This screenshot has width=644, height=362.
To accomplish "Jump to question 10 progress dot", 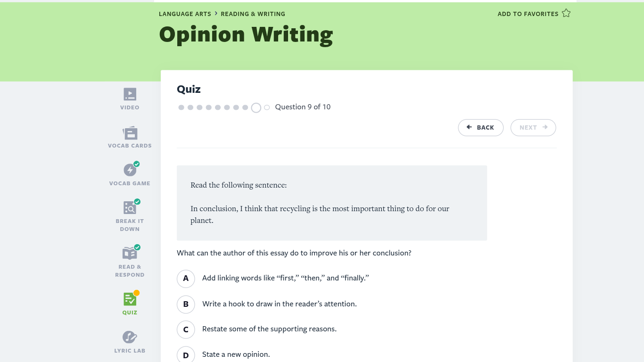I will click(x=267, y=107).
